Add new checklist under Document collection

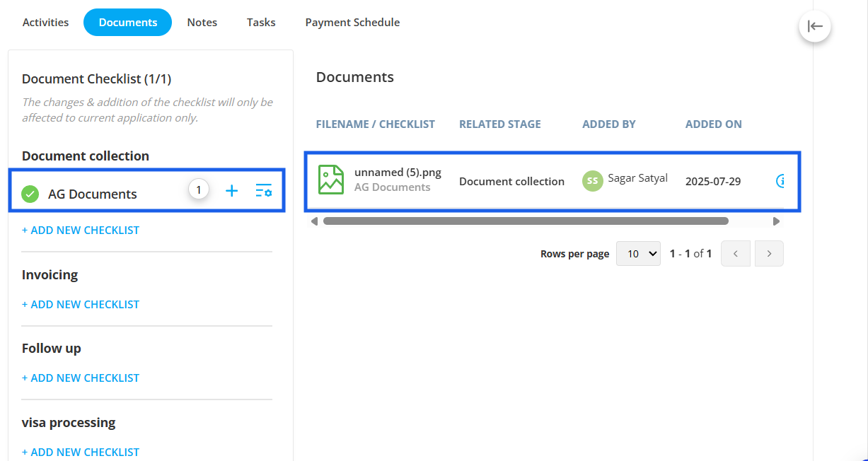(x=81, y=230)
